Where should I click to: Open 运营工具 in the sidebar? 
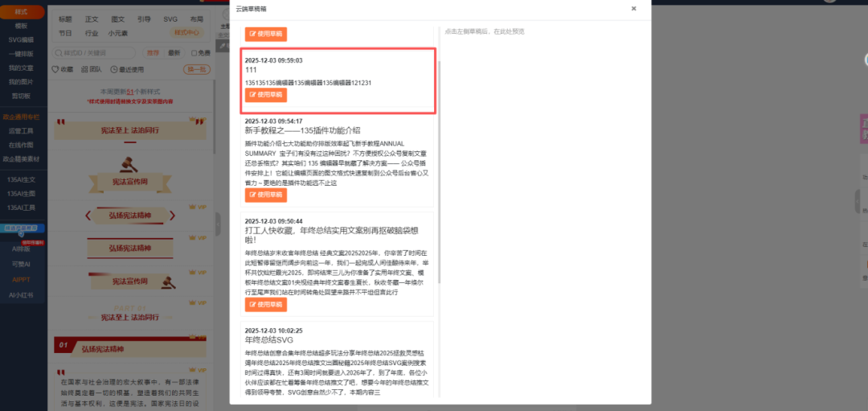(23, 131)
